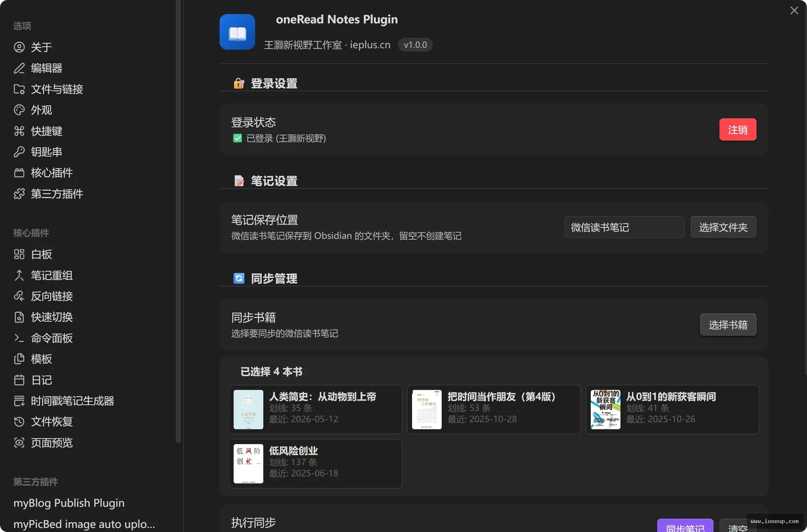The image size is (807, 532).
Task: Click the 第三方插件 puzzle icon
Action: [19, 194]
